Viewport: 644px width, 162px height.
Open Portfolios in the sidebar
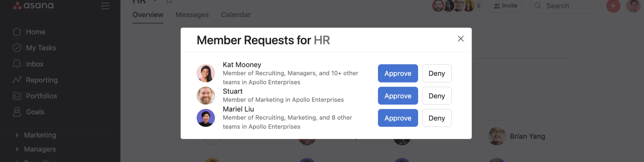[41, 96]
